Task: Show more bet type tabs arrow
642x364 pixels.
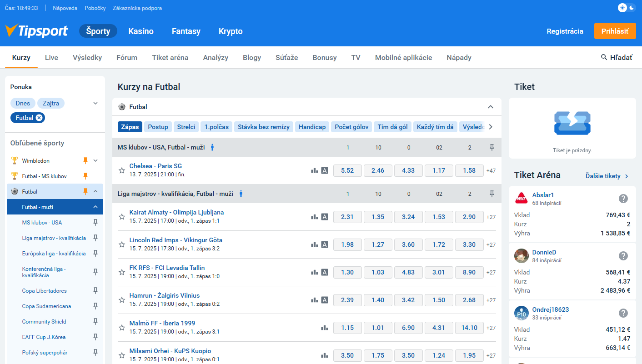Action: click(x=491, y=127)
